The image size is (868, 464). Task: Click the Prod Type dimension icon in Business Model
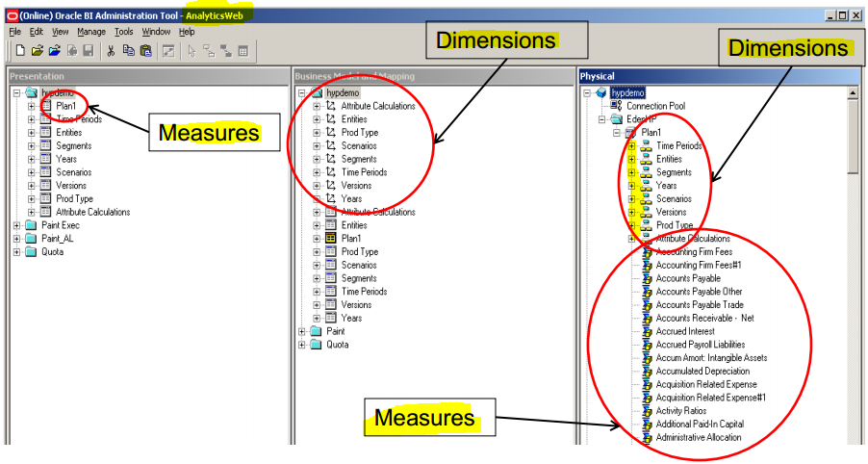[330, 132]
